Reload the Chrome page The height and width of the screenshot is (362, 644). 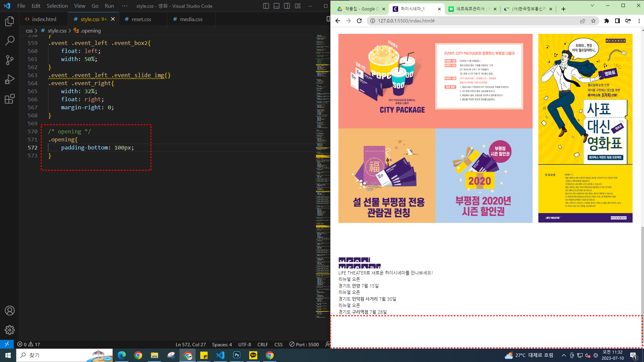[359, 21]
